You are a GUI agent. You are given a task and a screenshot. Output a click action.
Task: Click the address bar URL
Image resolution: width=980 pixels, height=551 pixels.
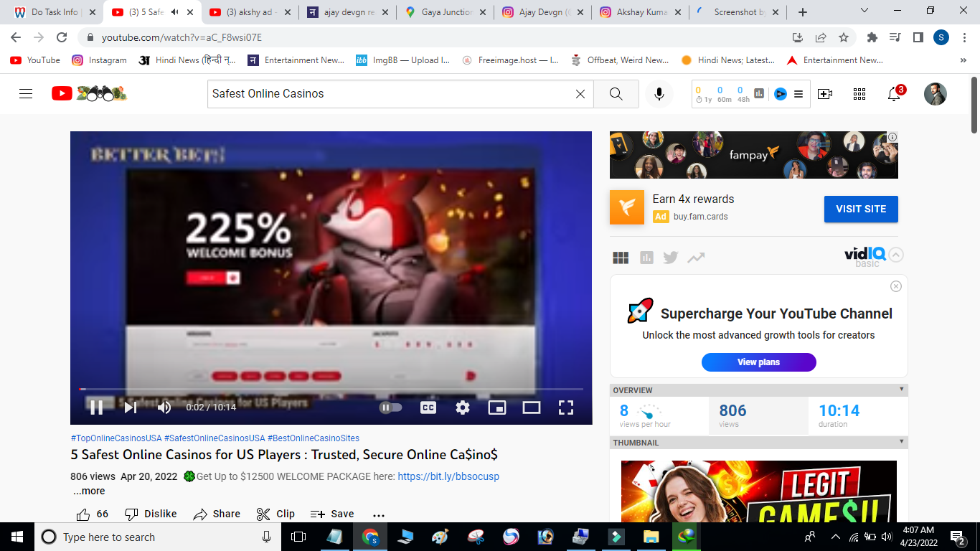(182, 37)
